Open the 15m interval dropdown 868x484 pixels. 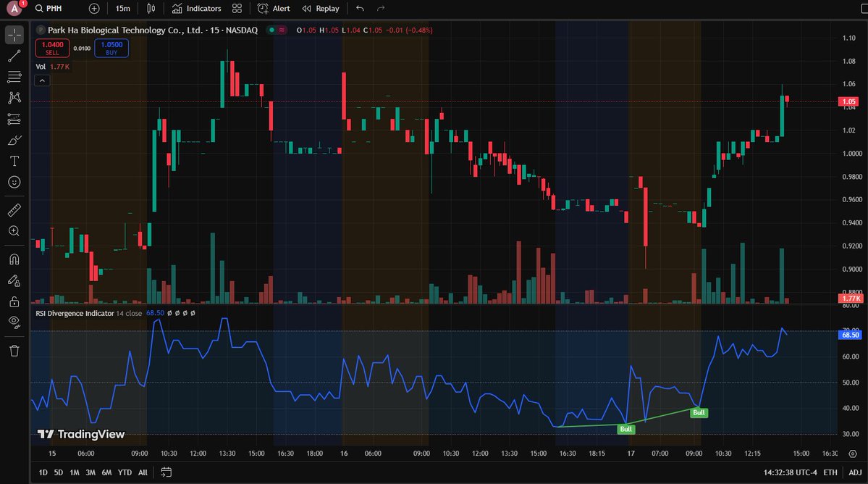123,8
